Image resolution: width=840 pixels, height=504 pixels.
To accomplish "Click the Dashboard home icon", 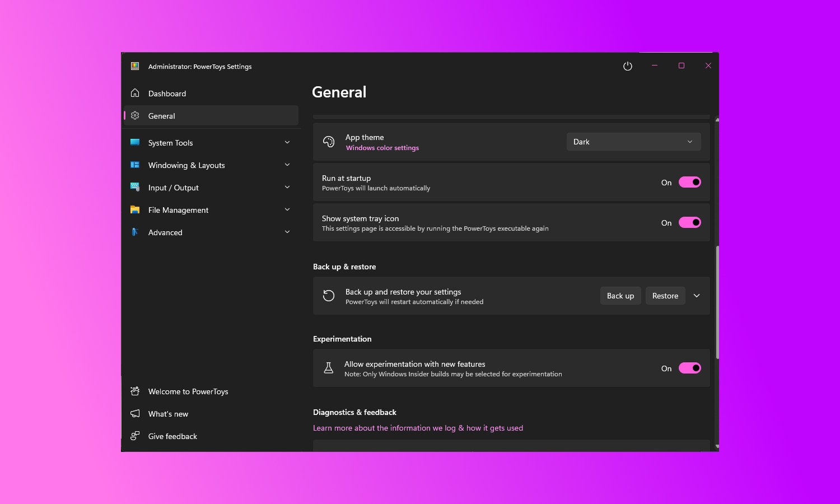I will [x=135, y=93].
